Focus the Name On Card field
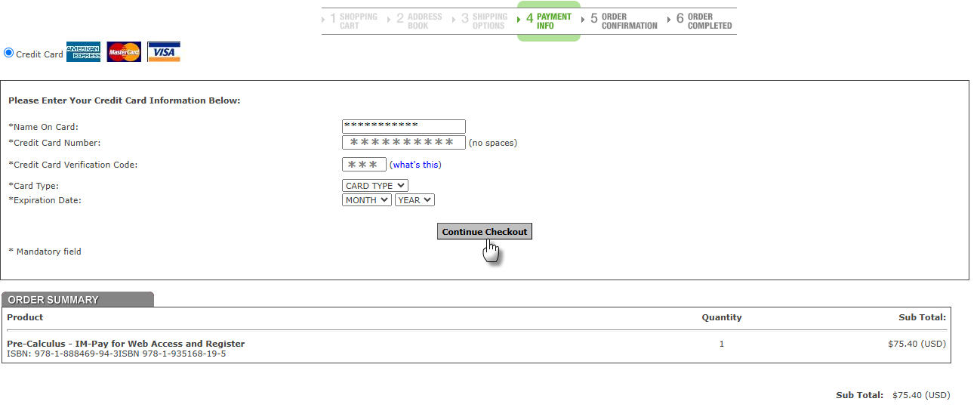980x417 pixels. click(403, 127)
